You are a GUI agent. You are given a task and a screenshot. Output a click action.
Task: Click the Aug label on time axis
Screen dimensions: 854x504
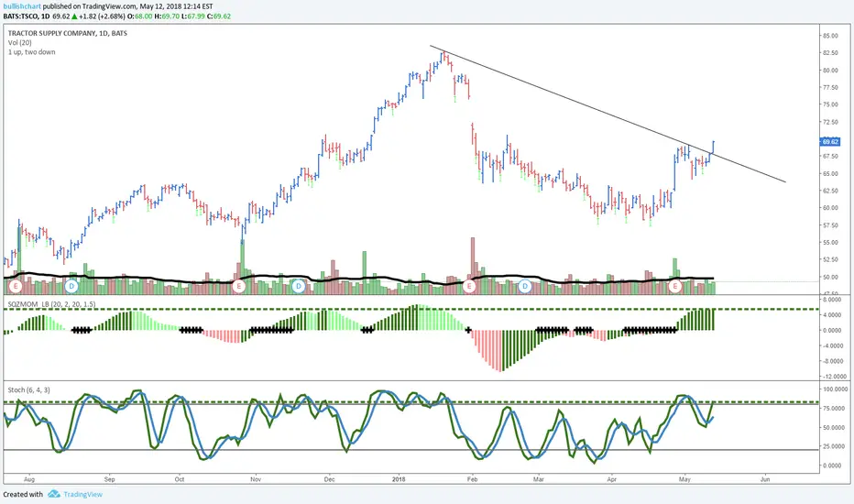point(29,479)
